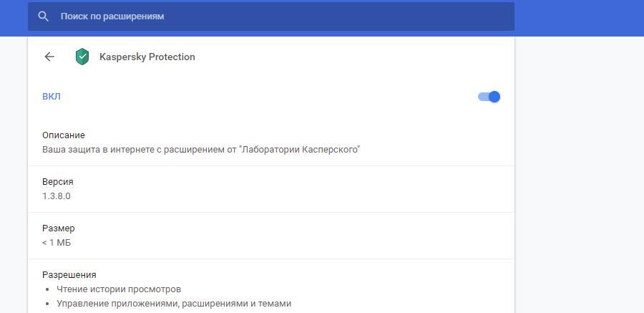Disable the Kaspersky Protection extension toggle

tap(489, 97)
